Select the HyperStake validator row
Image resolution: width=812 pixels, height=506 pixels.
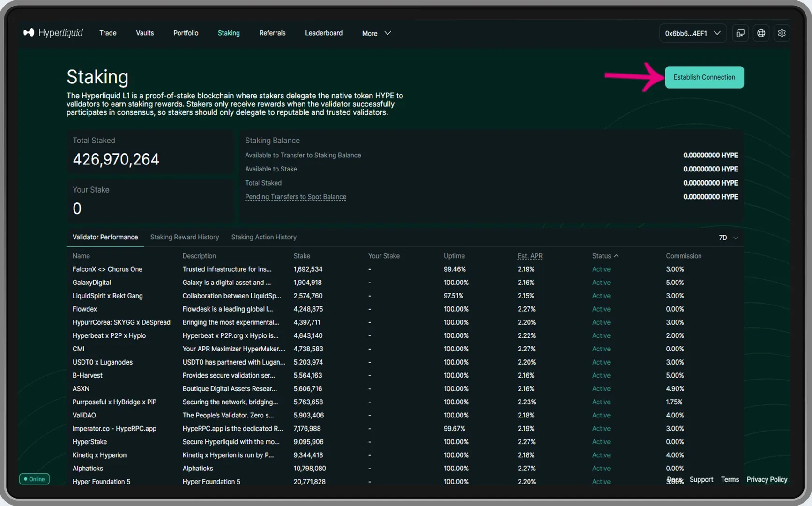pyautogui.click(x=90, y=442)
